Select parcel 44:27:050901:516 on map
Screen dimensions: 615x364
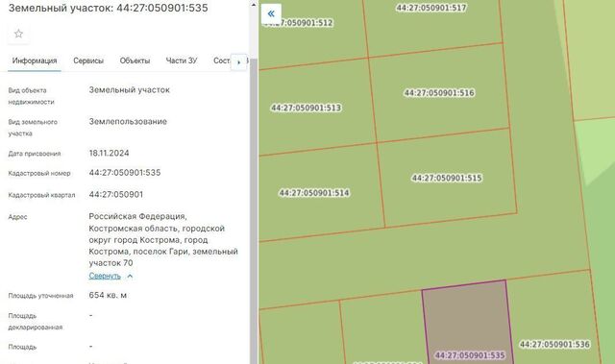click(x=439, y=93)
